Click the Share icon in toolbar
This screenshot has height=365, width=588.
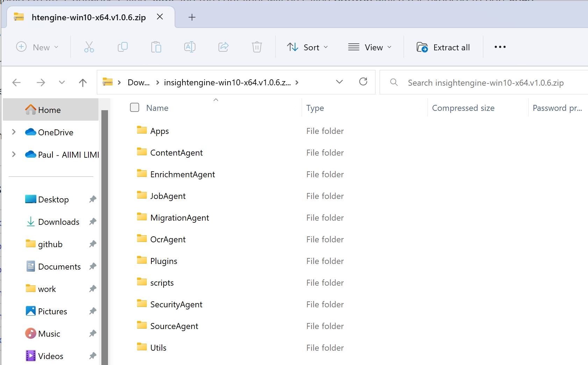point(223,47)
